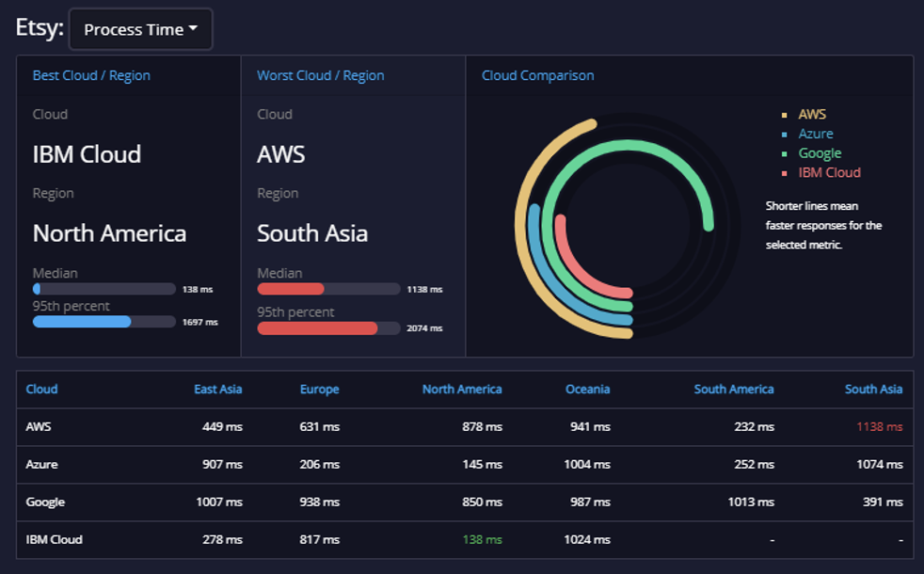The width and height of the screenshot is (924, 574).
Task: Select the IBM Cloud row label in table
Action: pyautogui.click(x=55, y=540)
